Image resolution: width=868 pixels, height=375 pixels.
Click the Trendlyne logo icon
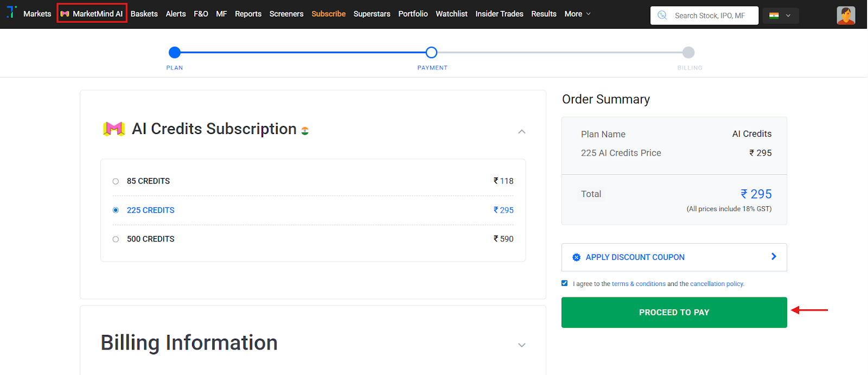tap(11, 12)
